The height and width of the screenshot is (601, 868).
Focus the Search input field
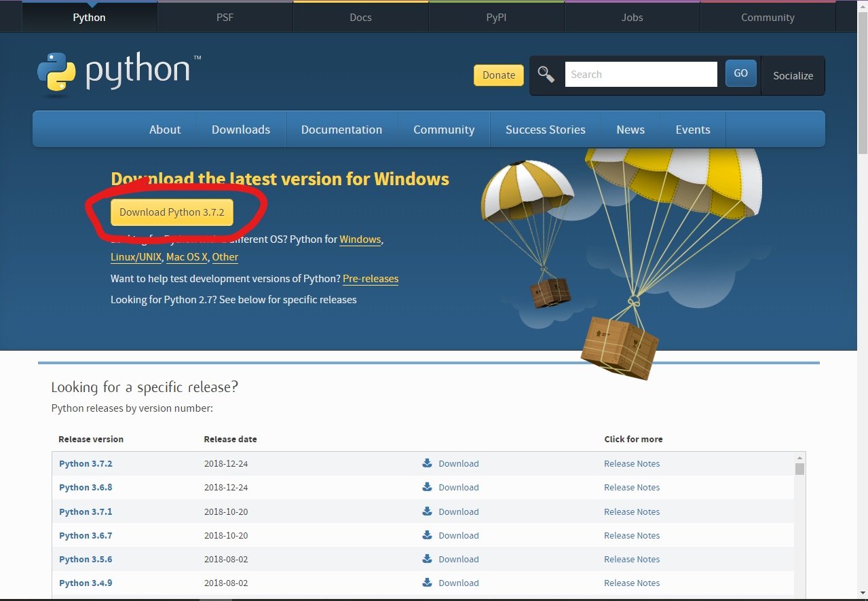tap(641, 75)
